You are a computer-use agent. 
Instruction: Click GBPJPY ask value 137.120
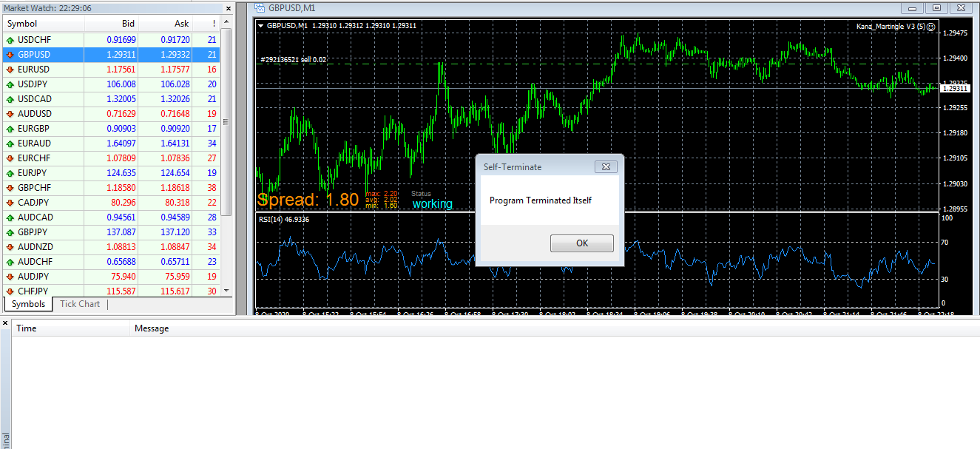[175, 232]
